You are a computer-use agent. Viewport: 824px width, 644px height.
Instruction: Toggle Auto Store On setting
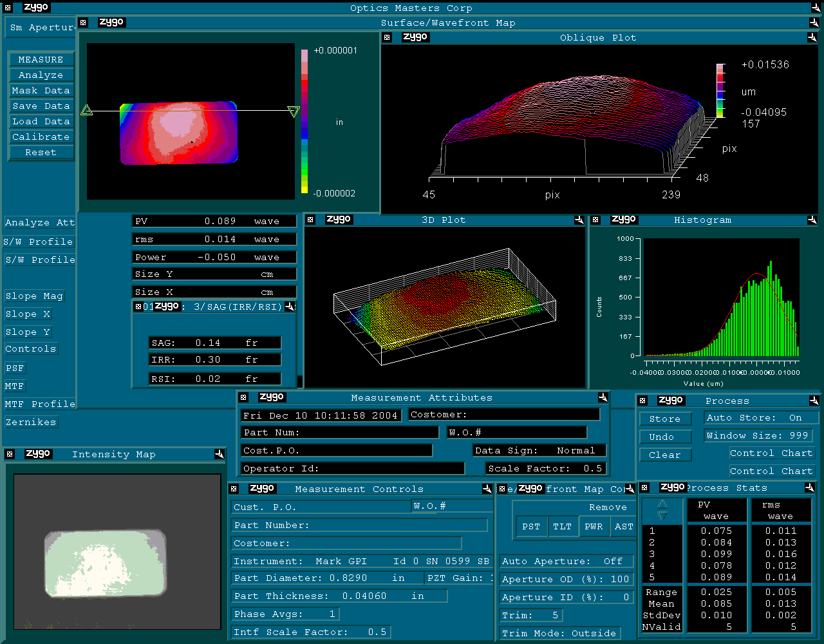pyautogui.click(x=762, y=417)
